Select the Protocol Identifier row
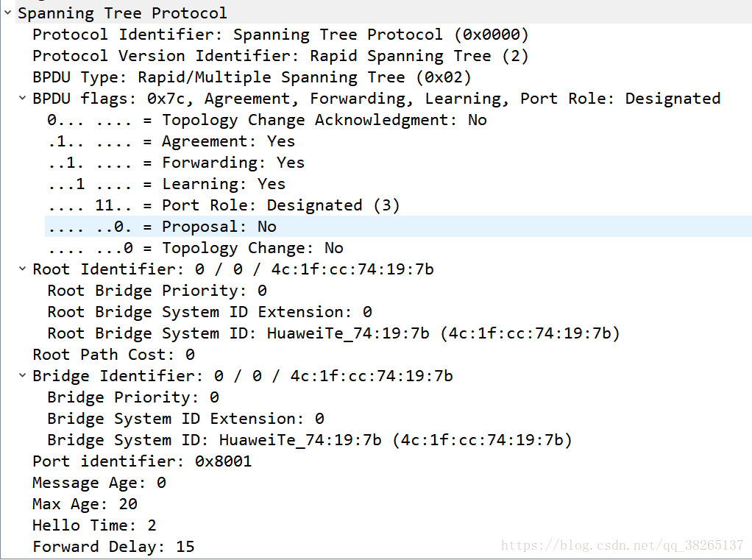752x560 pixels. pyautogui.click(x=280, y=35)
